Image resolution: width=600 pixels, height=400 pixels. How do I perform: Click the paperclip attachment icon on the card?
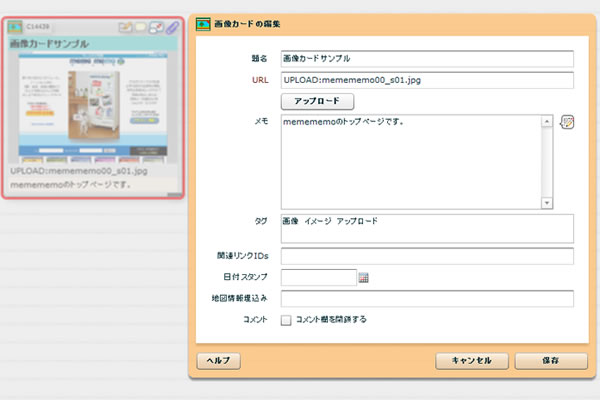tap(171, 28)
